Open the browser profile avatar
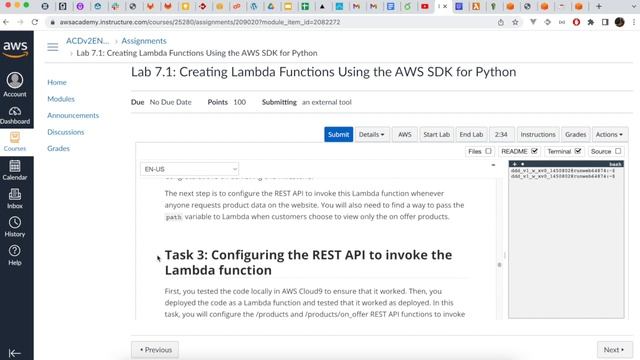Viewport: 640px width, 360px height. (x=619, y=22)
